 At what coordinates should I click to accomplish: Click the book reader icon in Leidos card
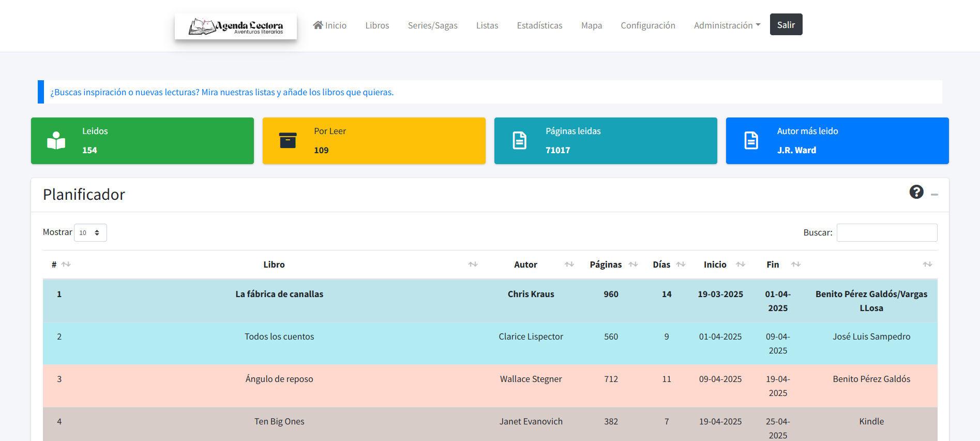[x=56, y=141]
